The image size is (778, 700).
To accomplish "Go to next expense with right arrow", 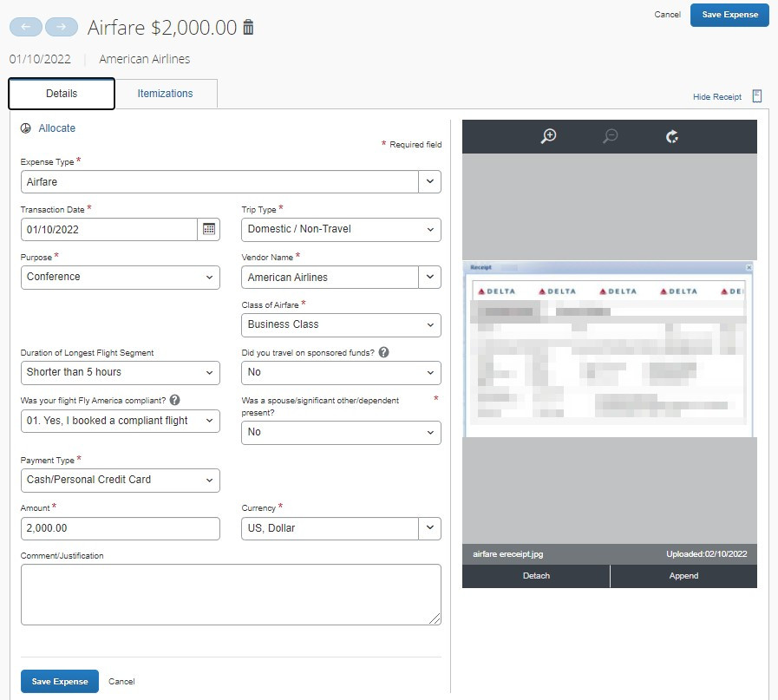I will [61, 27].
